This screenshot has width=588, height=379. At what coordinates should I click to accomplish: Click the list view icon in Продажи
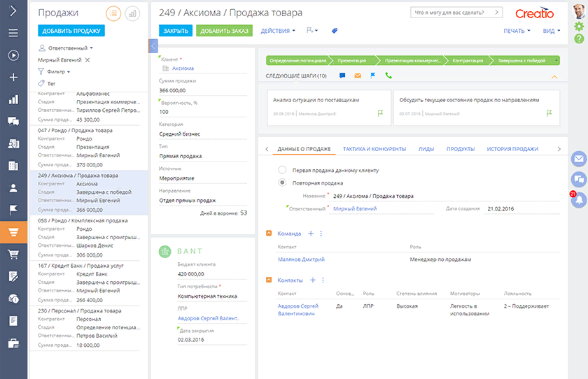tap(113, 13)
